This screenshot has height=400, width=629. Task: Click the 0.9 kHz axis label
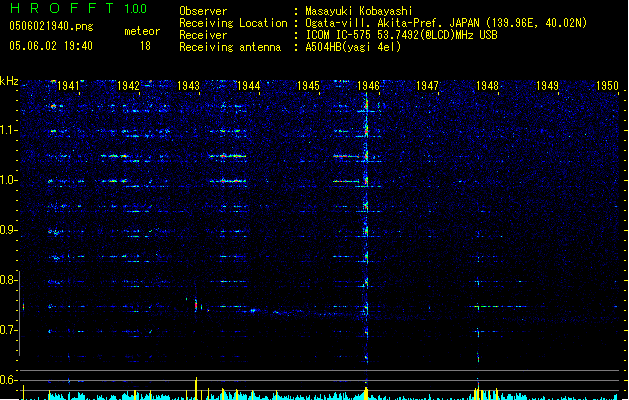[8, 230]
